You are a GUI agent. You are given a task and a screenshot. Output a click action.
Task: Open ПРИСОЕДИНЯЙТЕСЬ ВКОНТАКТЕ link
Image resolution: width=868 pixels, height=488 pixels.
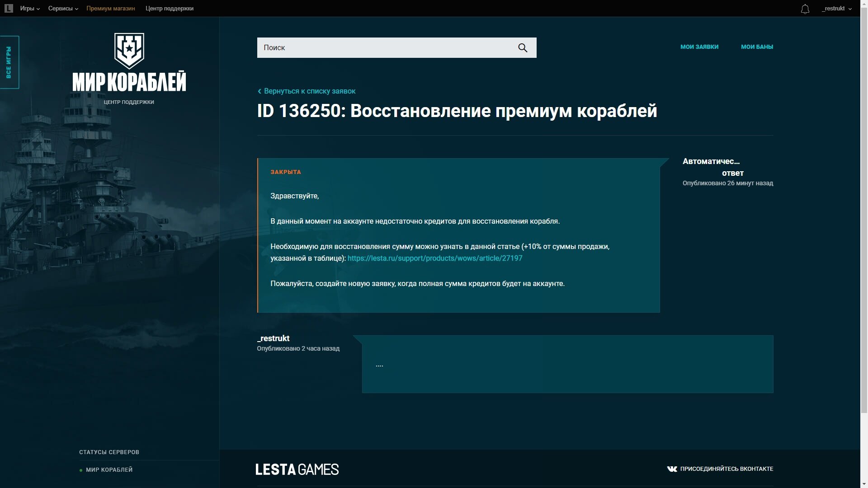tap(726, 469)
